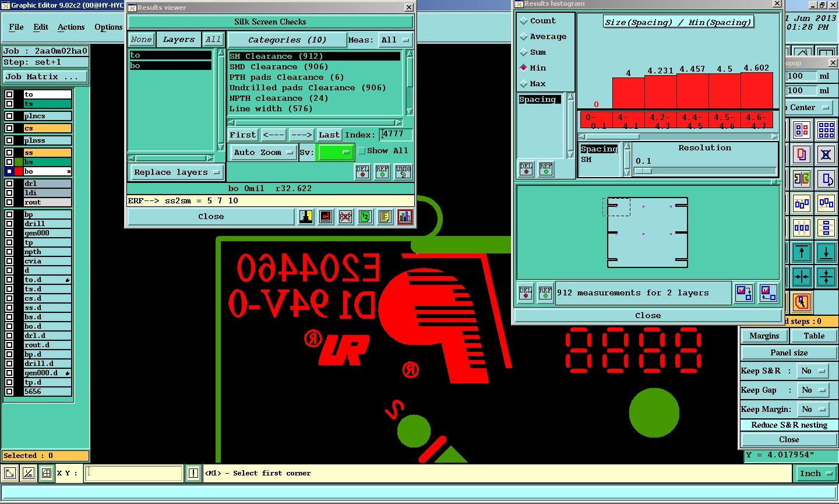Screen dimensions: 839x504
Task: Click Close in the Results viewer
Action: point(211,217)
